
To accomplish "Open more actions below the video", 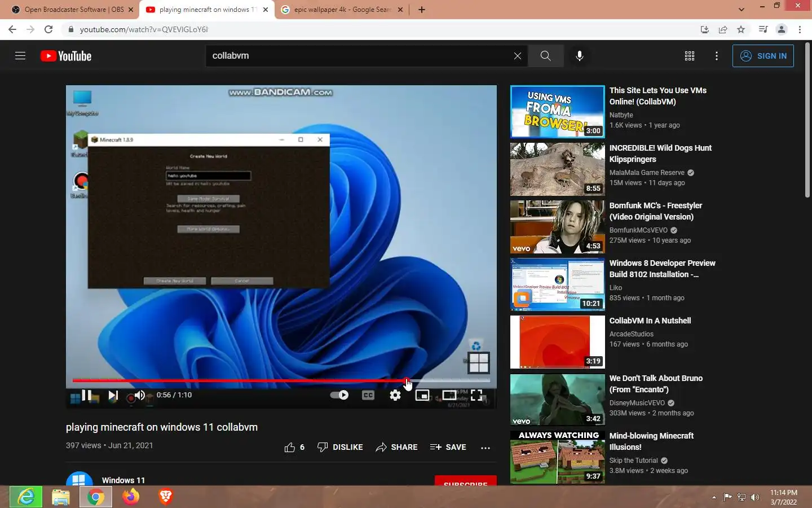I will point(486,448).
